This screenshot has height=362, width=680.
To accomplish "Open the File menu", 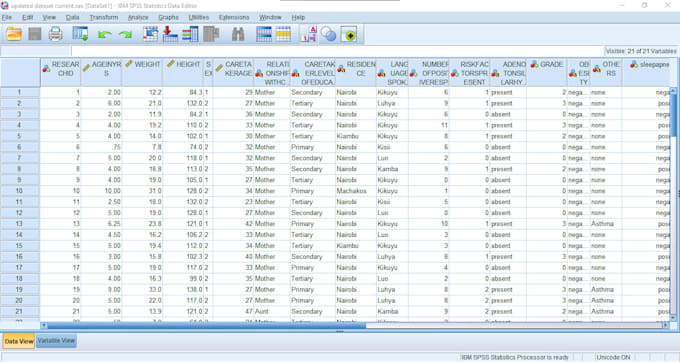I will point(7,17).
